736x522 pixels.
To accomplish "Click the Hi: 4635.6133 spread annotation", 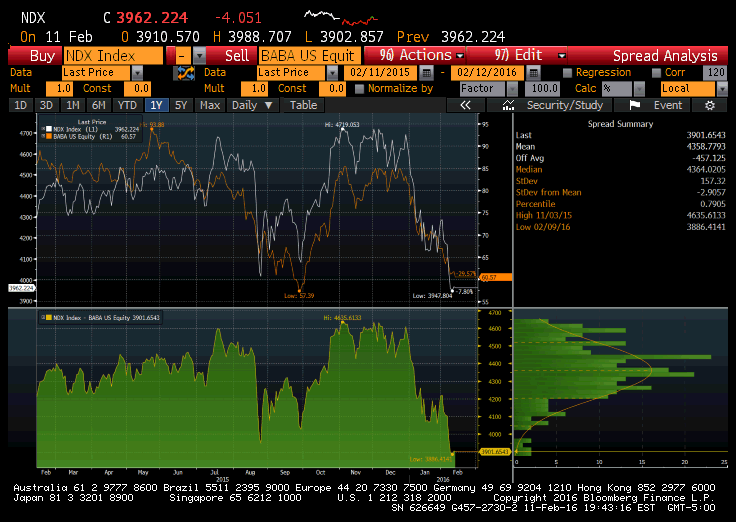I will click(342, 318).
